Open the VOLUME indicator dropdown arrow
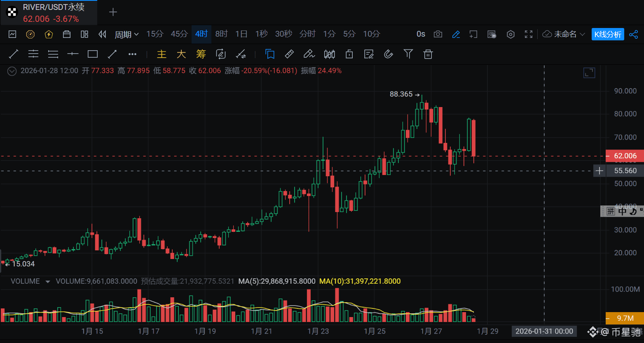 pyautogui.click(x=47, y=282)
